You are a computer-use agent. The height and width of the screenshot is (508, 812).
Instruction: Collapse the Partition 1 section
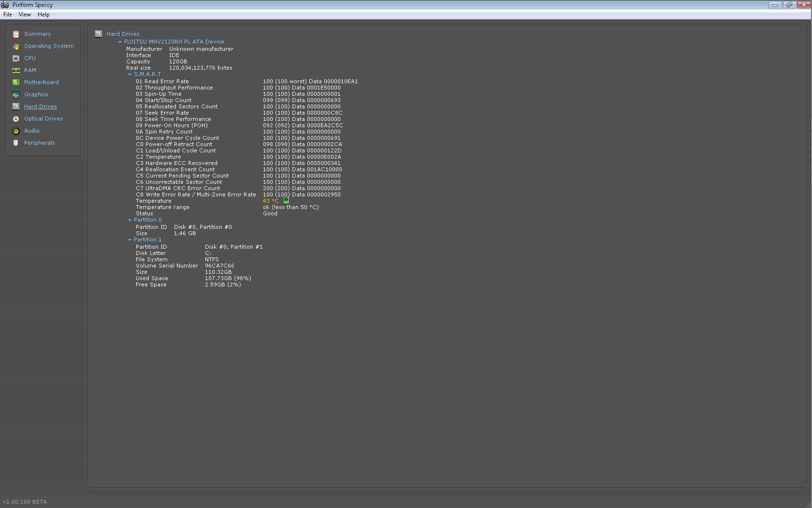130,240
